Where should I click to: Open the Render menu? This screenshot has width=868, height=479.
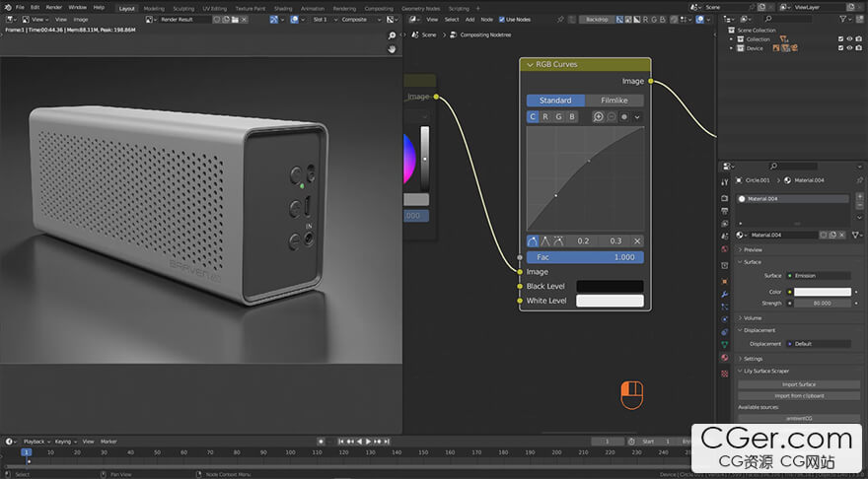53,8
